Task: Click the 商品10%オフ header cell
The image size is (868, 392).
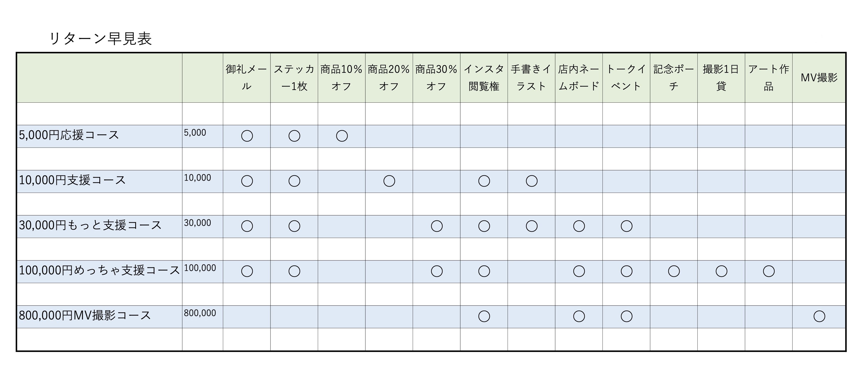Action: (x=341, y=78)
